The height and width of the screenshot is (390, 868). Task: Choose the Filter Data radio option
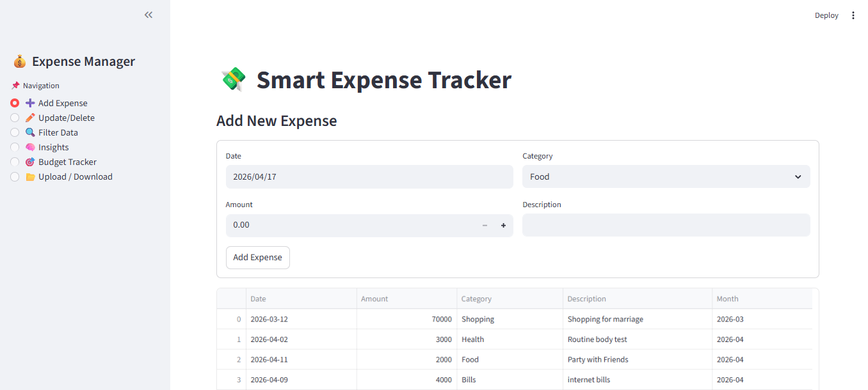15,132
